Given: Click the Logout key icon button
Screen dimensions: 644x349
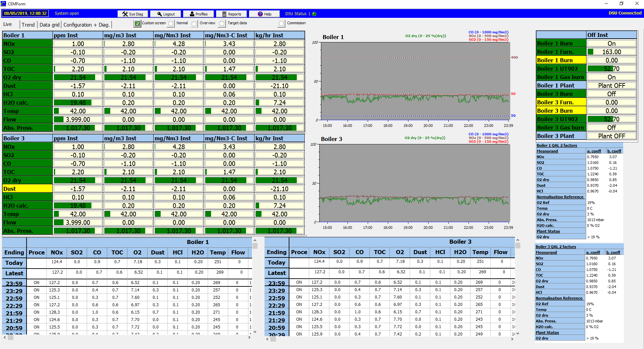Looking at the screenshot, I should pyautogui.click(x=165, y=14).
